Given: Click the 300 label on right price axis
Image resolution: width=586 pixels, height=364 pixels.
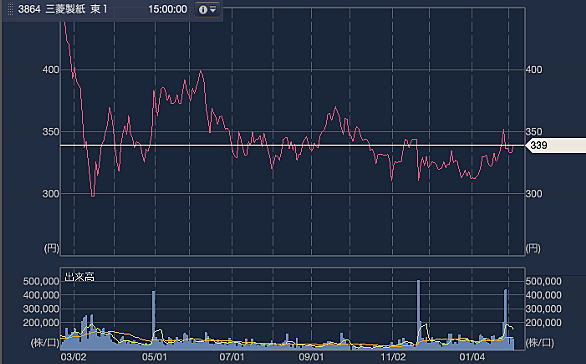Looking at the screenshot, I should 534,194.
